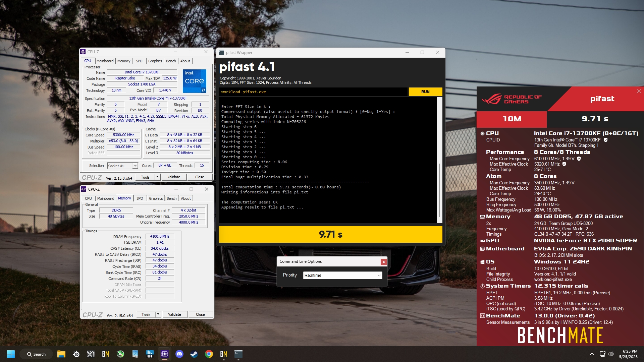Screen dimensions: 644x362
Task: Click the BenchMate version row icon
Action: [x=482, y=316]
